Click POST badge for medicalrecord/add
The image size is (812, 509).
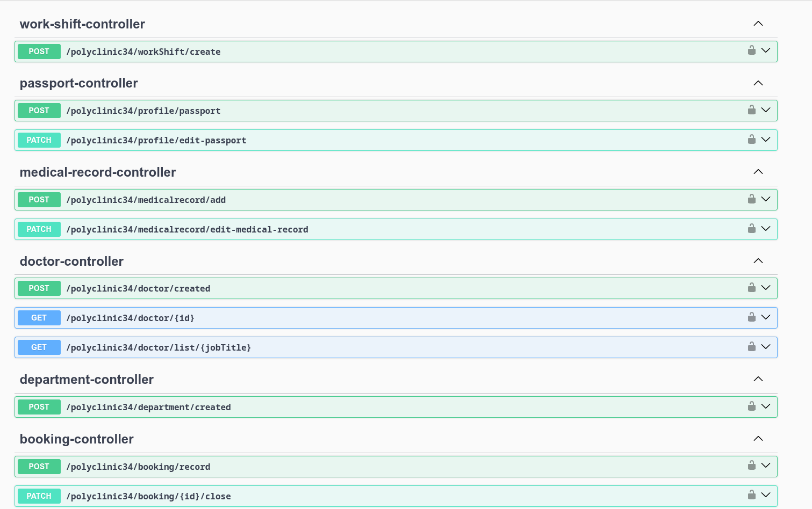[39, 200]
